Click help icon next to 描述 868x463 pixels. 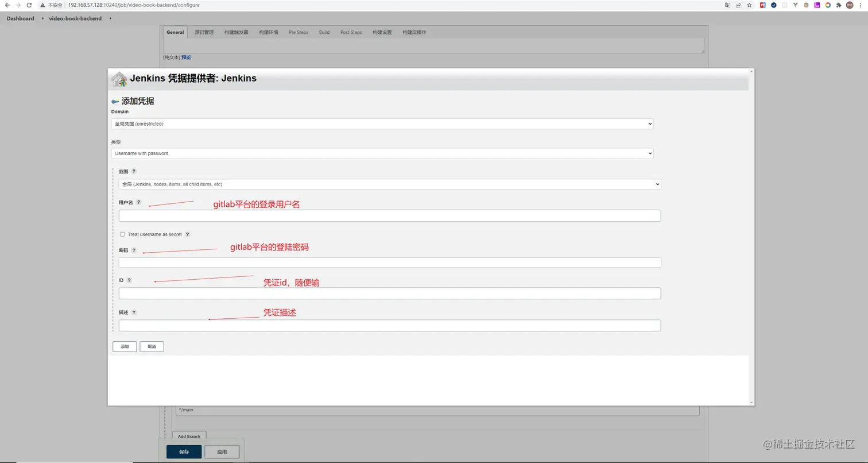pos(134,312)
